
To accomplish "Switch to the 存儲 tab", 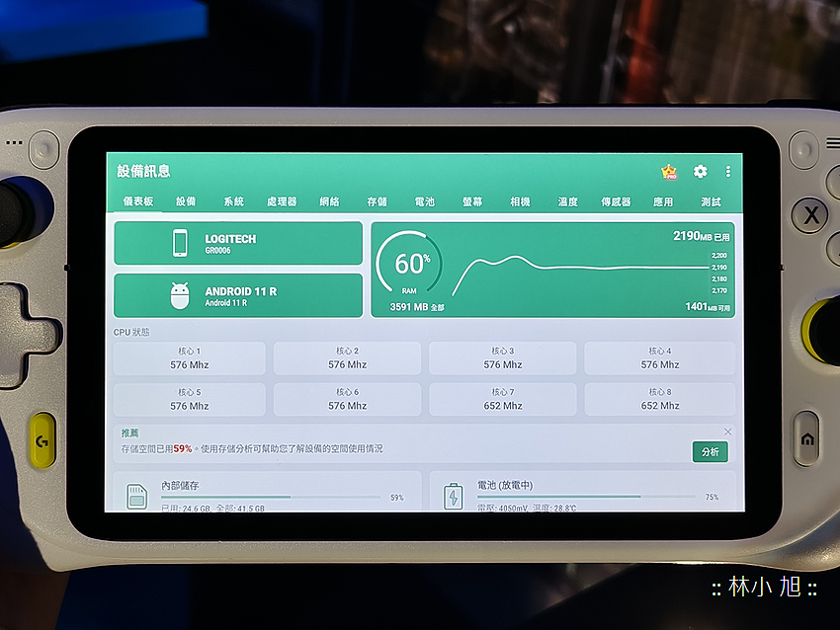I will coord(378,201).
